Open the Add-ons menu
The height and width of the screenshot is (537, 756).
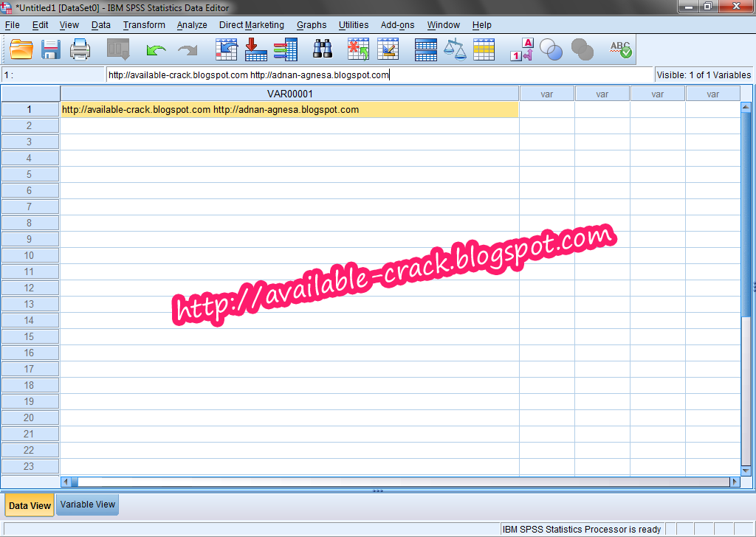(397, 25)
